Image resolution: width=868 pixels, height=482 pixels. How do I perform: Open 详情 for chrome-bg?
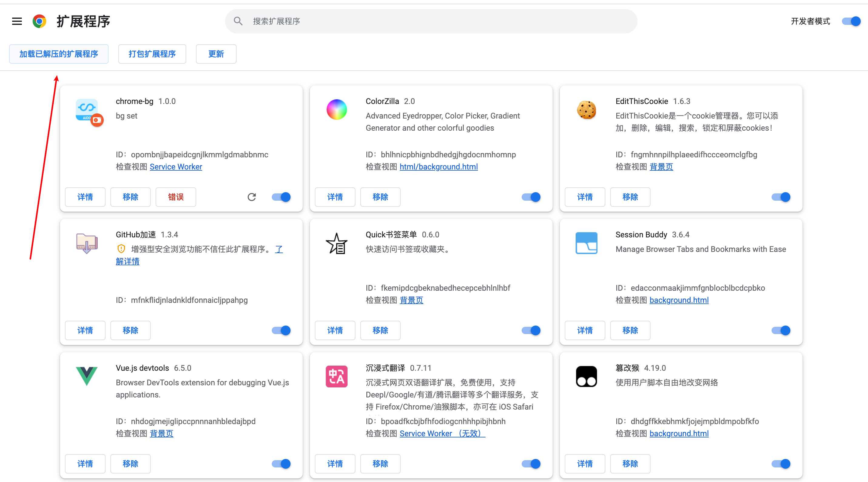(85, 197)
